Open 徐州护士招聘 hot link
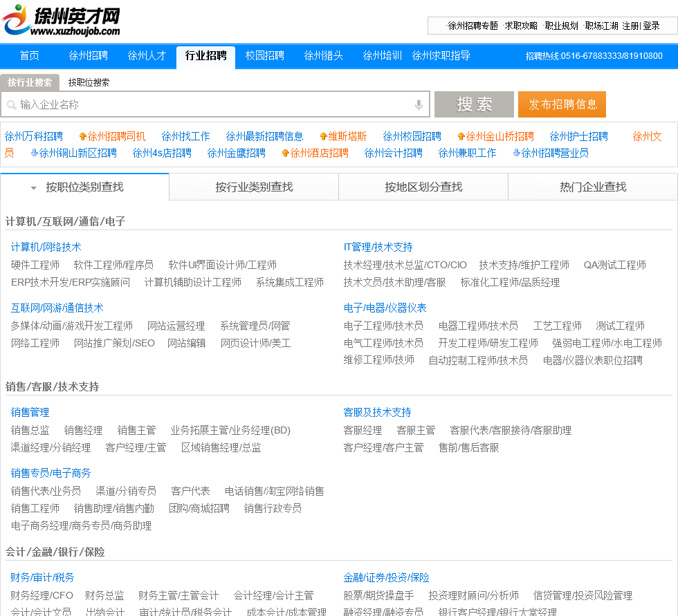 pos(579,136)
